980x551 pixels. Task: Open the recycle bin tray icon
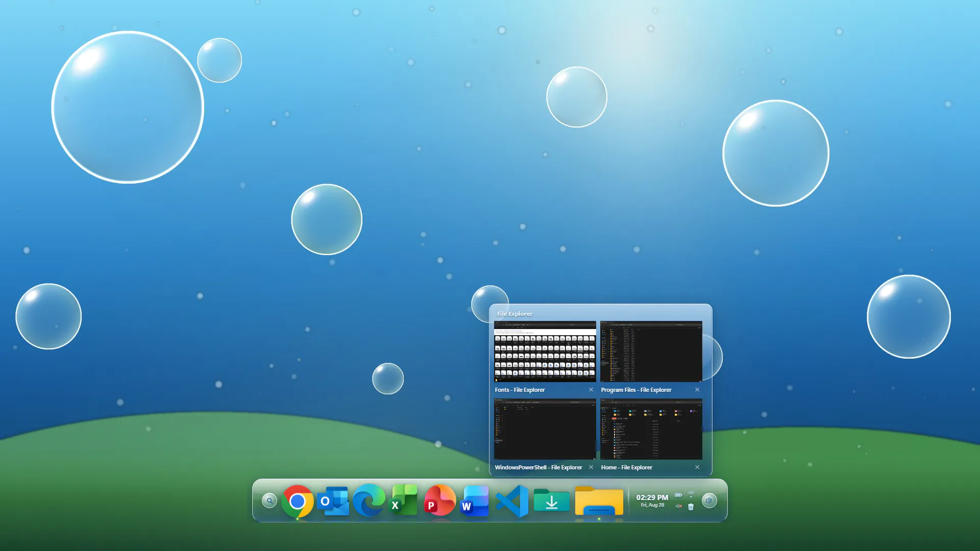point(691,507)
